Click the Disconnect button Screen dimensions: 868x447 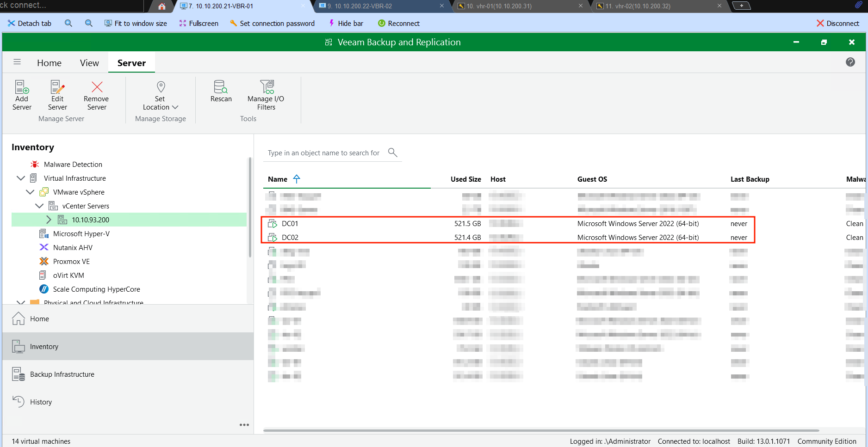(x=838, y=24)
